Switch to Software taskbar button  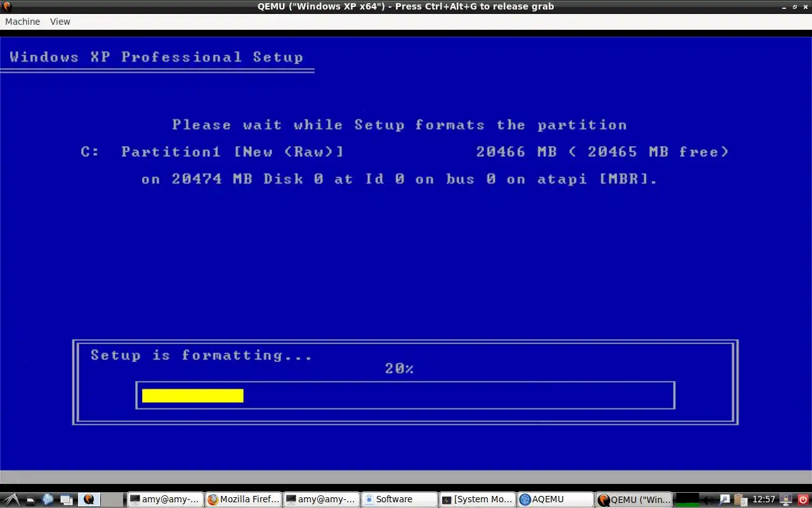399,500
